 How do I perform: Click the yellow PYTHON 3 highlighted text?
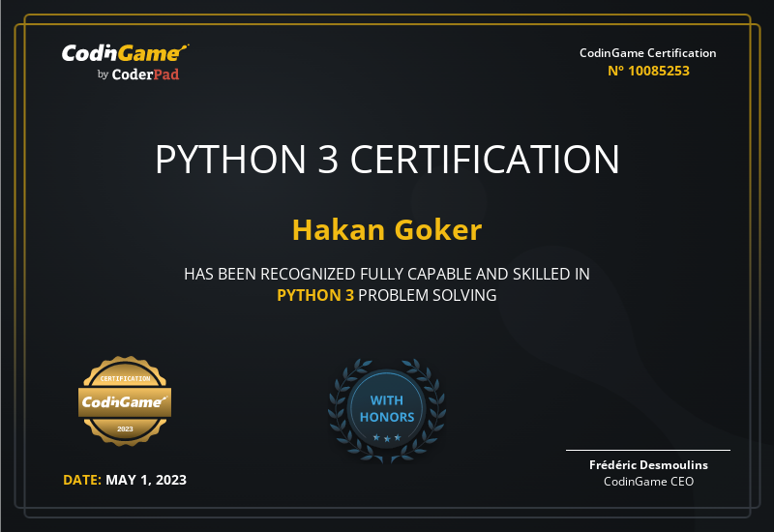click(x=315, y=295)
